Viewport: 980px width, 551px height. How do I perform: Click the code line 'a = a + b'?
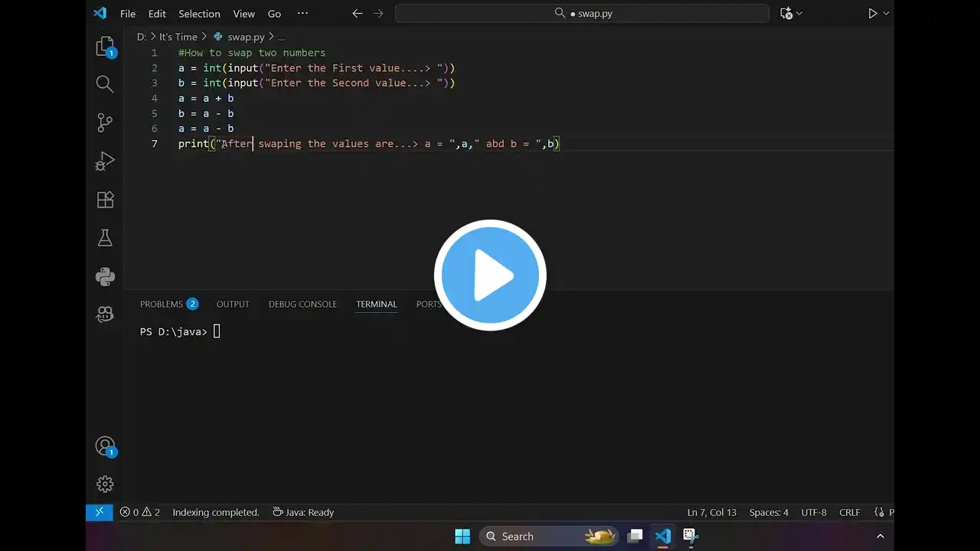[206, 98]
